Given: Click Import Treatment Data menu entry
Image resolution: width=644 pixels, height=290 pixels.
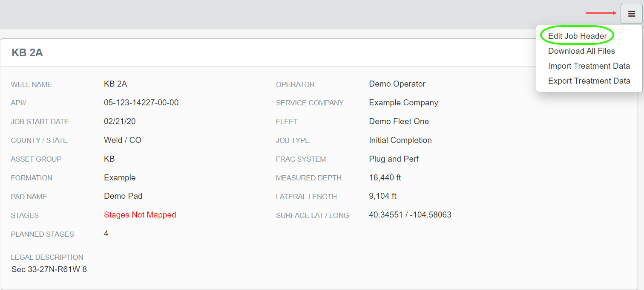Looking at the screenshot, I should 589,66.
